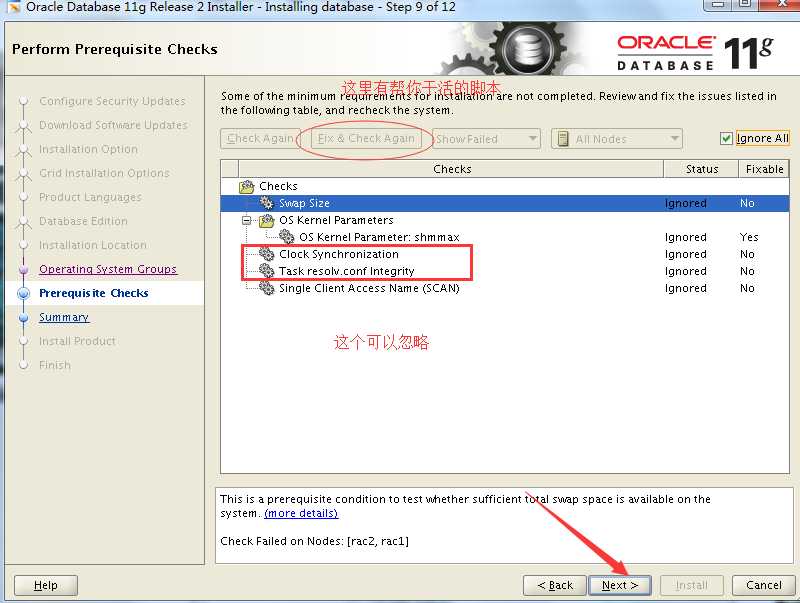Click the Swap Size gear icon
This screenshot has width=800, height=603.
click(x=267, y=203)
